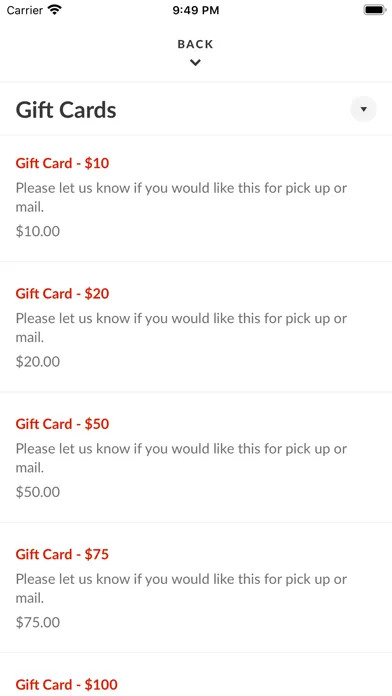The height and width of the screenshot is (696, 392).
Task: Tap the $10 card pickup description
Action: click(181, 197)
